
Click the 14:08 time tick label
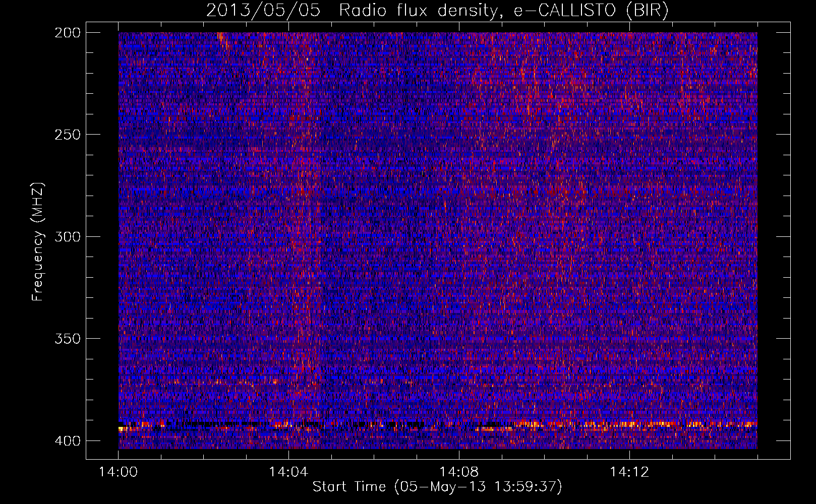[459, 472]
